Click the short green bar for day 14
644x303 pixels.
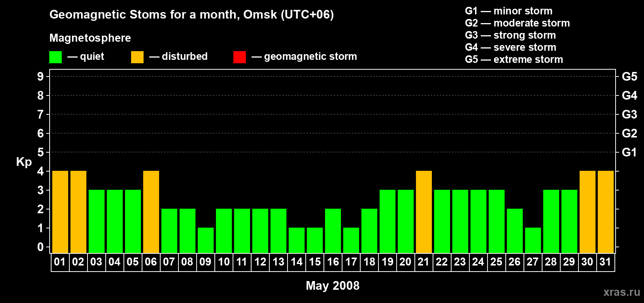click(x=297, y=241)
